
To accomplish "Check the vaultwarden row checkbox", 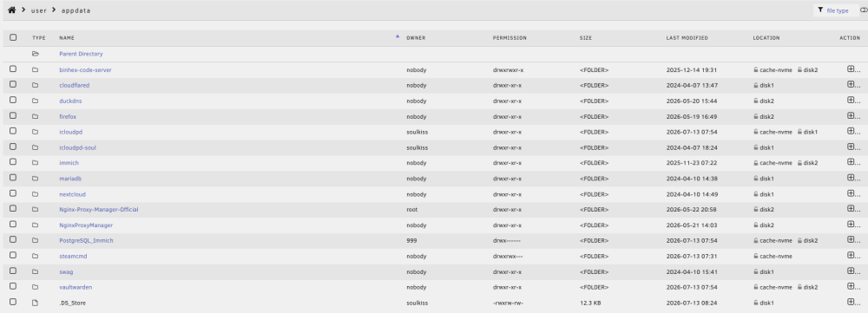I will [x=13, y=286].
